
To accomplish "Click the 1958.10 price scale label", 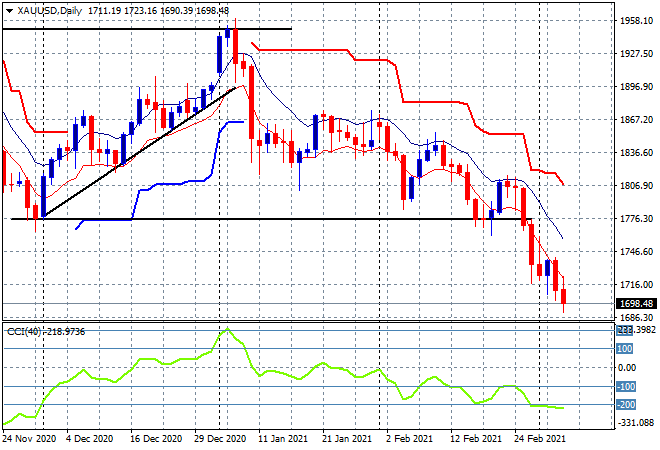I will [x=636, y=21].
